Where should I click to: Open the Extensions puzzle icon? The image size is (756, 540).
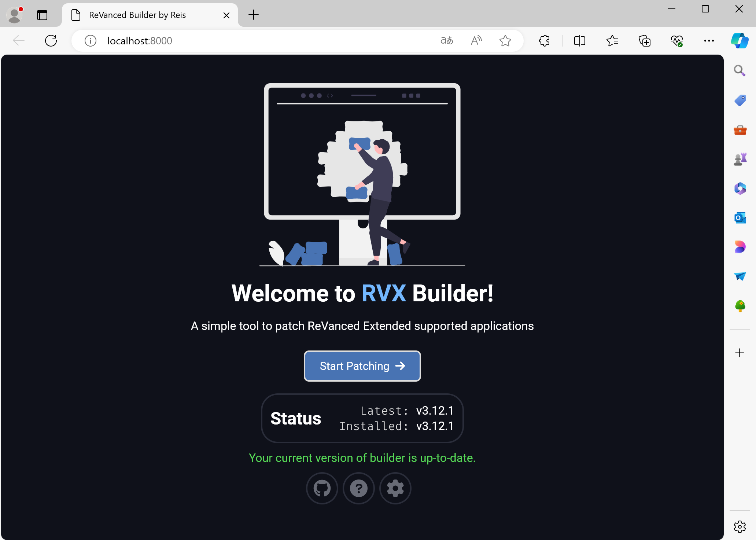[544, 41]
